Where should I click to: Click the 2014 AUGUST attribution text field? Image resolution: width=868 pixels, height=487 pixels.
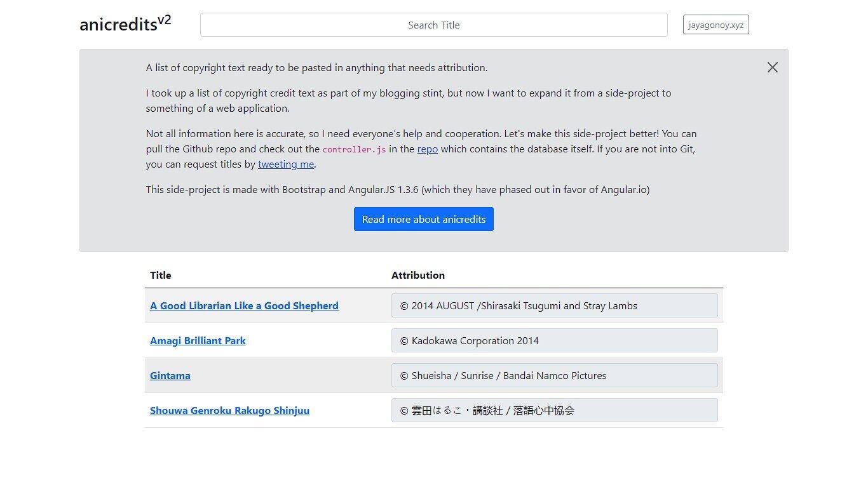pos(554,305)
